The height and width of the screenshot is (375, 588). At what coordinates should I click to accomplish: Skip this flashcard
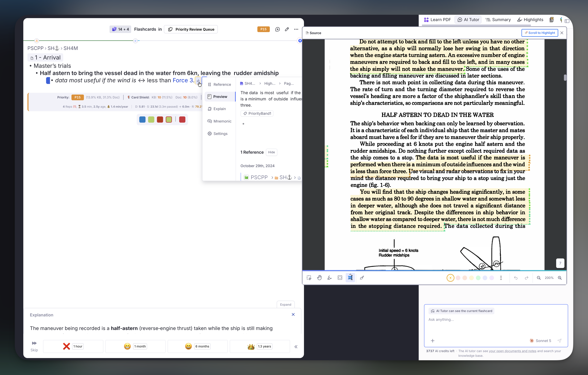click(x=34, y=346)
